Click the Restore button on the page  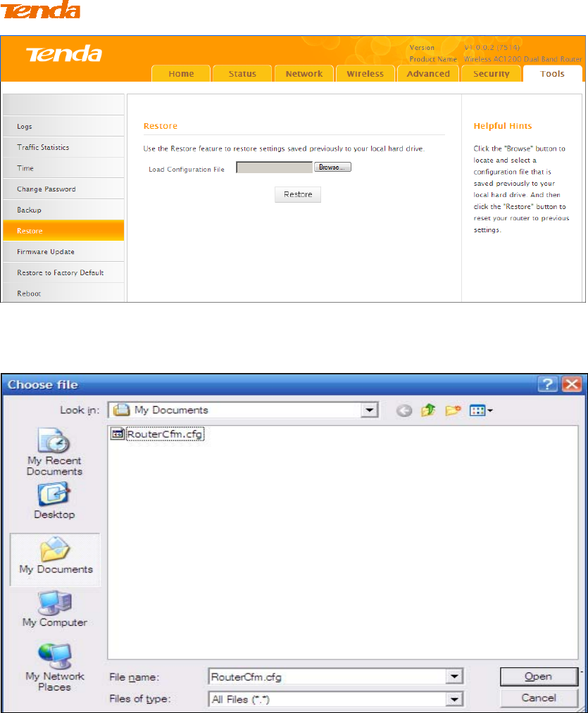click(298, 194)
